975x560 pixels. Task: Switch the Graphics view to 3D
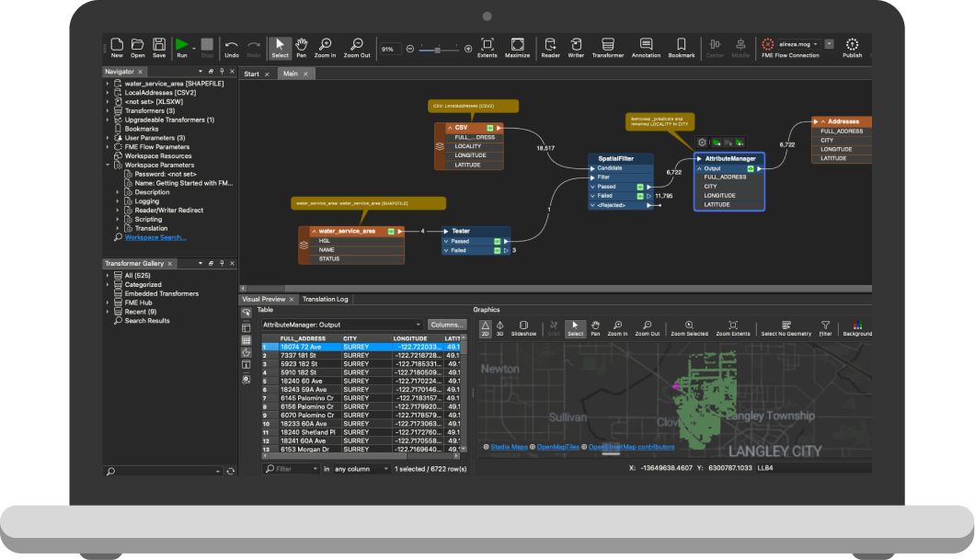click(x=499, y=326)
